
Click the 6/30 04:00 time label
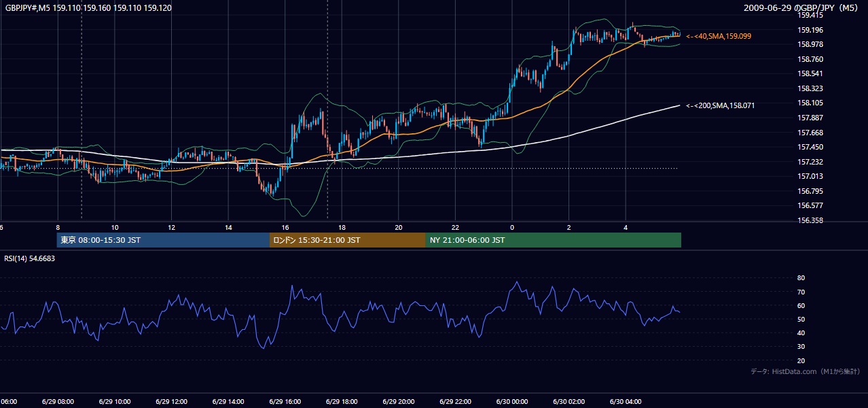(x=626, y=402)
